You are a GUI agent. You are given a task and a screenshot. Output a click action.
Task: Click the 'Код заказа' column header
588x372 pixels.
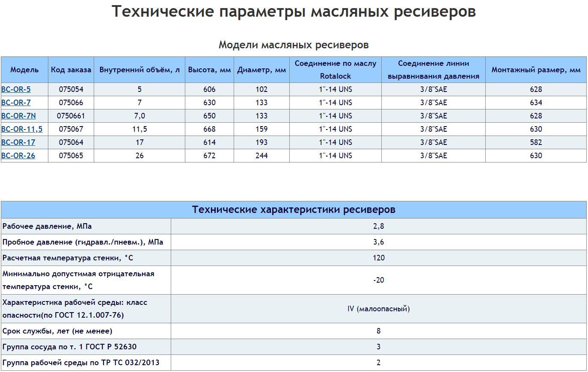coord(71,70)
